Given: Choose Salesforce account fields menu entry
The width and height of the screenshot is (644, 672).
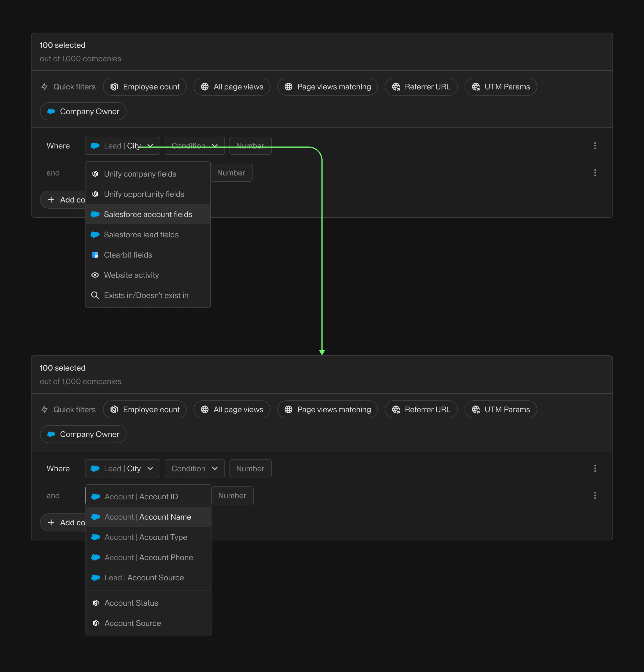Looking at the screenshot, I should click(148, 214).
